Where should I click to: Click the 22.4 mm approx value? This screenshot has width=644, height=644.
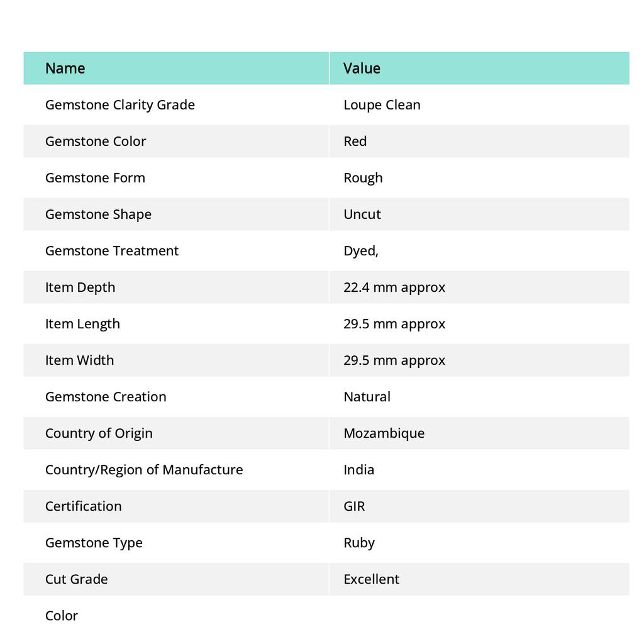[x=394, y=287]
